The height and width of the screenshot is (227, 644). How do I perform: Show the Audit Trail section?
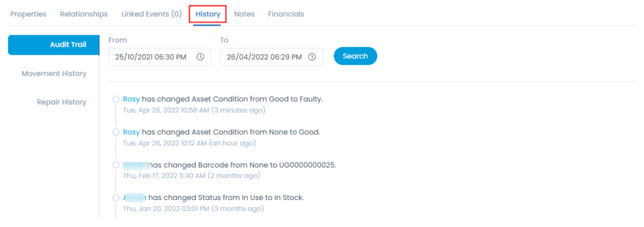pos(54,45)
